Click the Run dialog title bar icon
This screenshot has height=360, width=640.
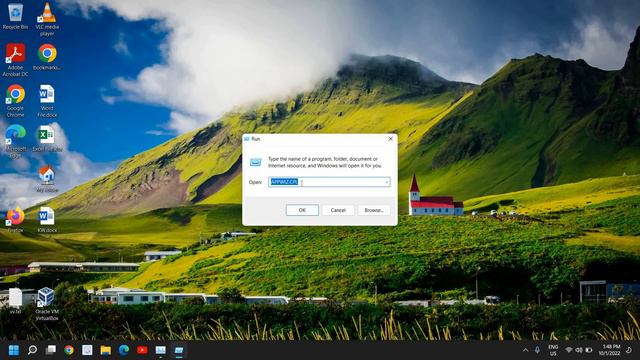click(247, 139)
